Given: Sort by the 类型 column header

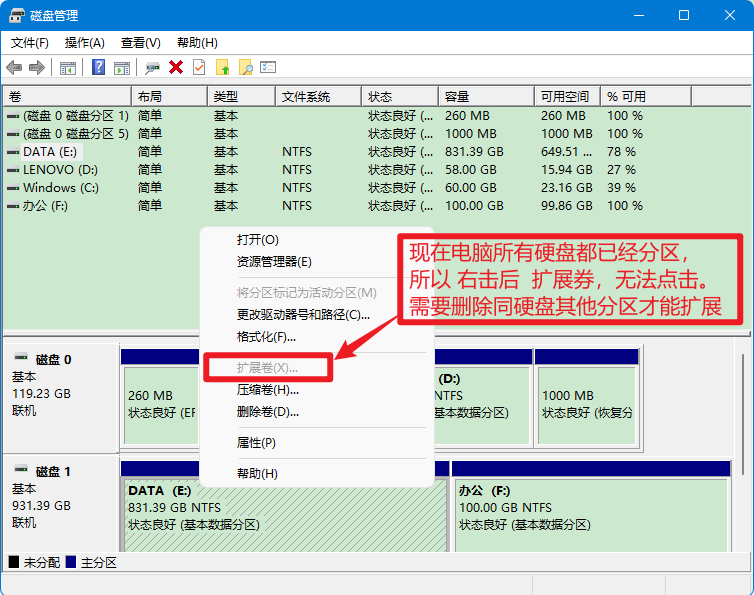Looking at the screenshot, I should 242,97.
